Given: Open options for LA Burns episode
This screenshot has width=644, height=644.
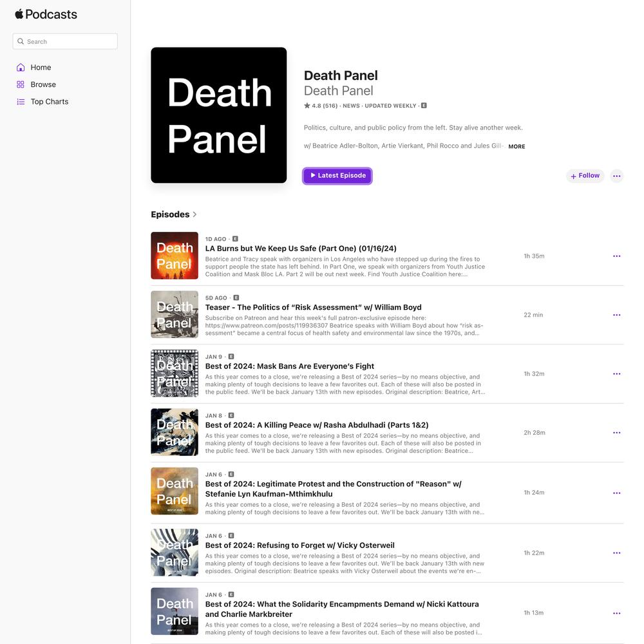Looking at the screenshot, I should [616, 256].
